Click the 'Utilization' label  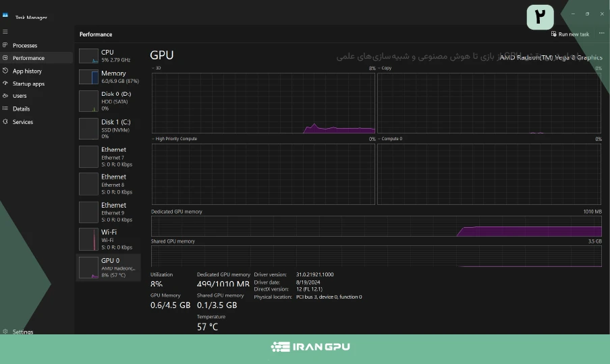coord(161,274)
